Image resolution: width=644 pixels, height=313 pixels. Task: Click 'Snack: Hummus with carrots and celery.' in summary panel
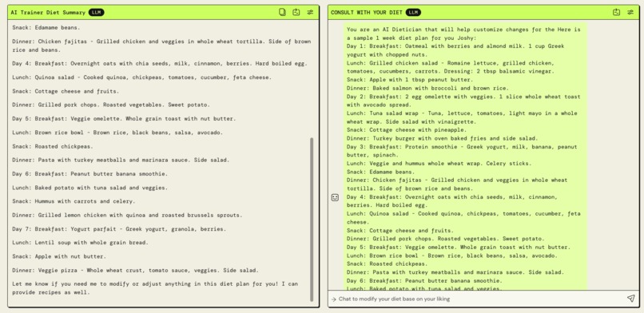click(x=74, y=201)
